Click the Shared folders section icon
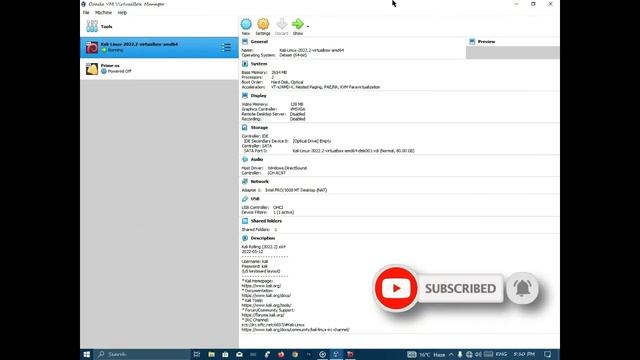The width and height of the screenshot is (640, 360). pyautogui.click(x=245, y=221)
